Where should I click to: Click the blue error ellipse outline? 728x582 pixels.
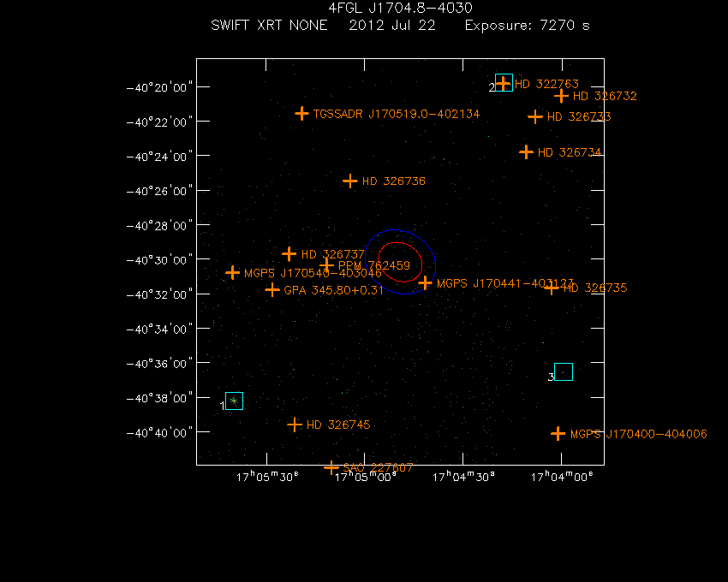(x=400, y=262)
